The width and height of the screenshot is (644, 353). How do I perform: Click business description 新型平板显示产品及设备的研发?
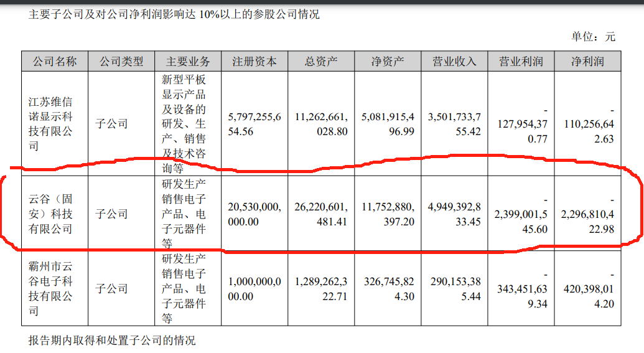[184, 124]
